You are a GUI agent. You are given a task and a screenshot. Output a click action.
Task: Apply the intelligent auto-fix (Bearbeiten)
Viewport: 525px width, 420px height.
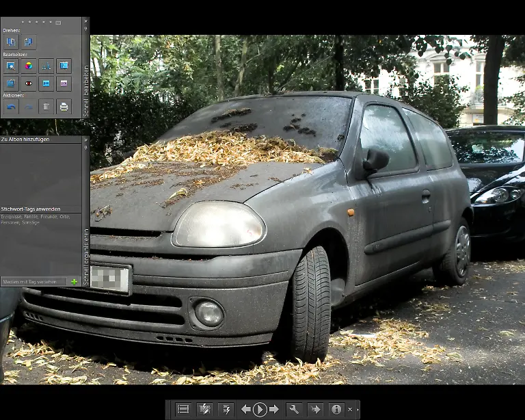click(11, 66)
